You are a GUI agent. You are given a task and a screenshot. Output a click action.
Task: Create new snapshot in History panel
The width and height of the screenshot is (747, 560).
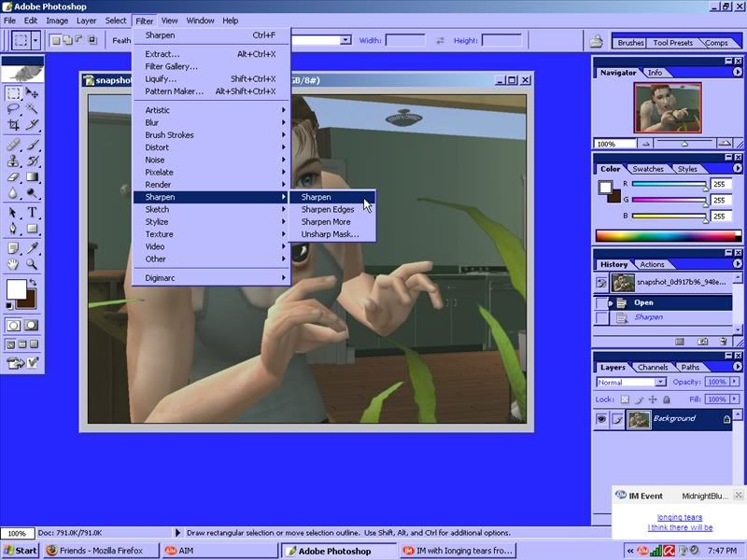point(702,342)
